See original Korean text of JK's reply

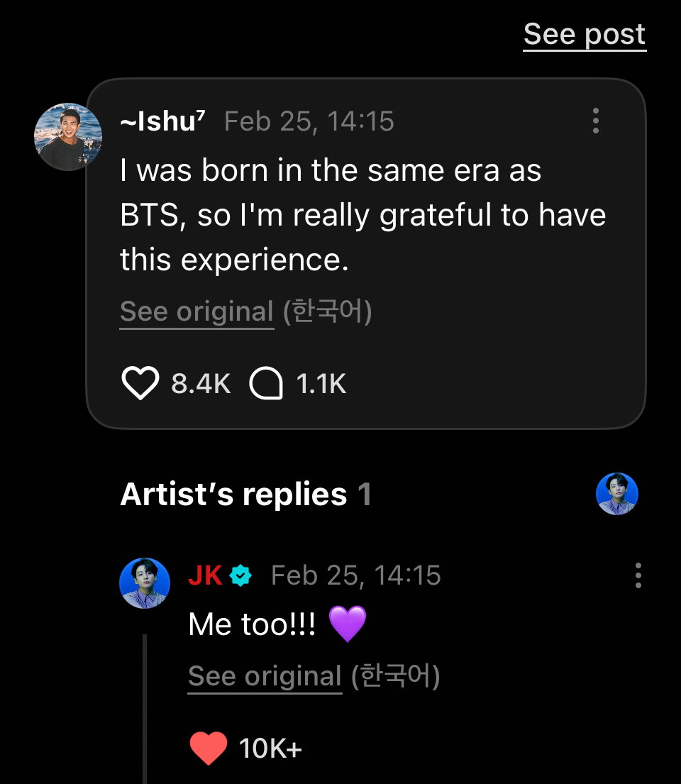click(x=265, y=677)
